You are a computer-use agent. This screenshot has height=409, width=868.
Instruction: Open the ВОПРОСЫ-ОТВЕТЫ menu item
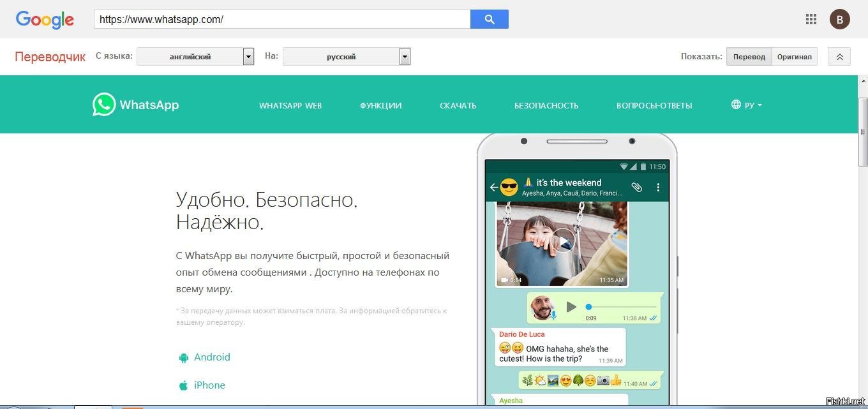tap(654, 105)
